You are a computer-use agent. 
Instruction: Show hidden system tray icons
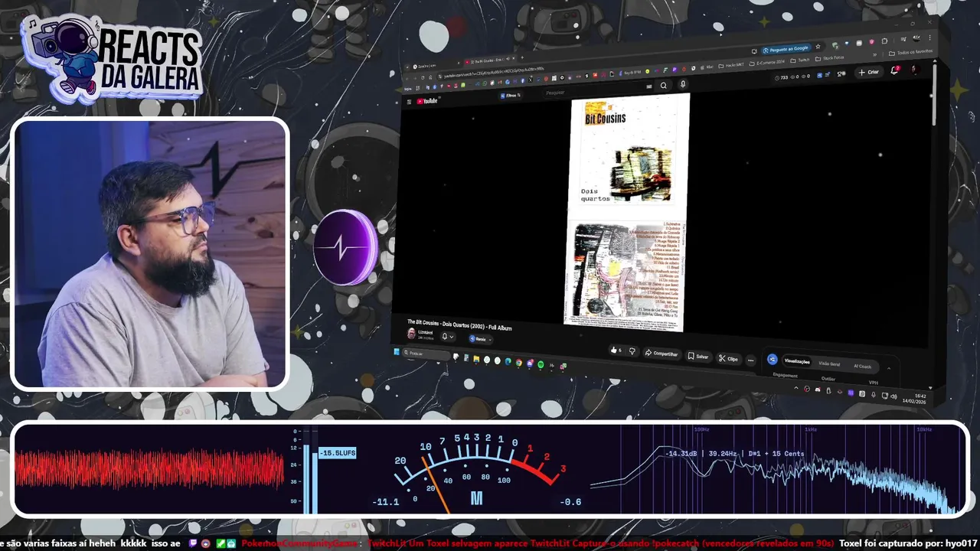796,388
